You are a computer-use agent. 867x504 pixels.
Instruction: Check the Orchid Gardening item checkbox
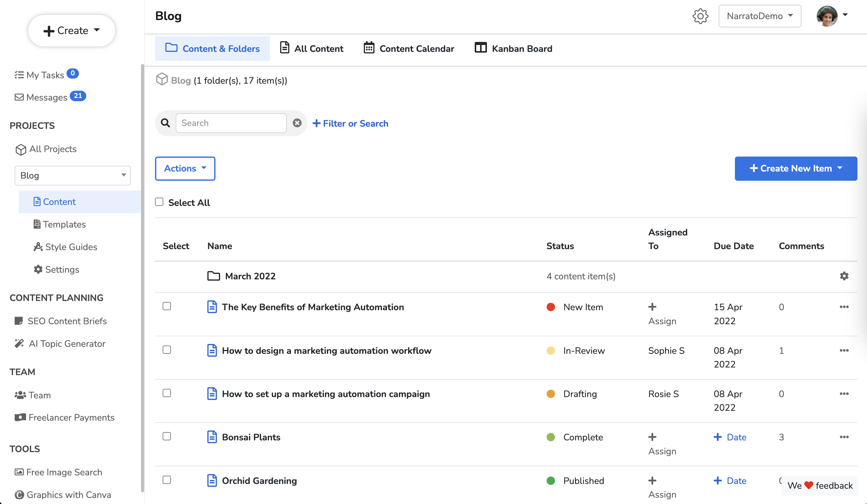click(x=167, y=479)
